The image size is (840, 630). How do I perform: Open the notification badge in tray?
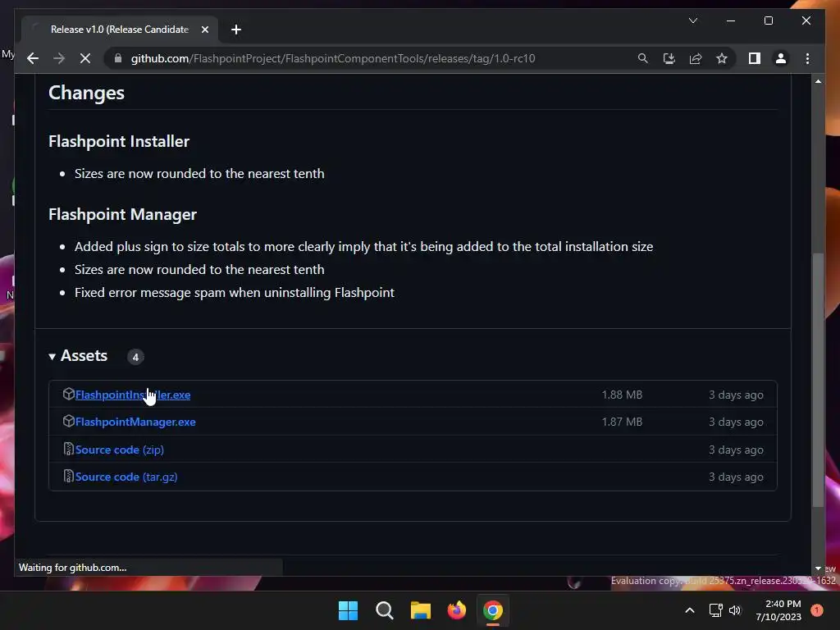pos(817,610)
